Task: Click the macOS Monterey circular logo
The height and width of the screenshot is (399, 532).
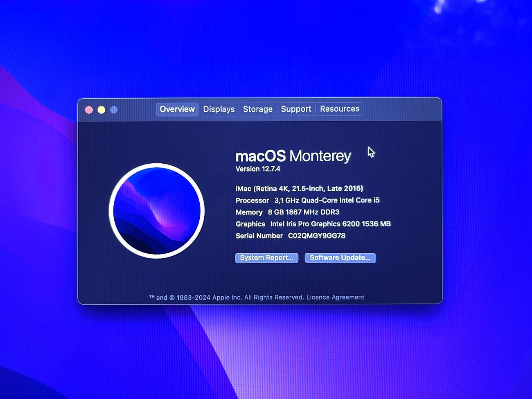Action: click(x=157, y=211)
